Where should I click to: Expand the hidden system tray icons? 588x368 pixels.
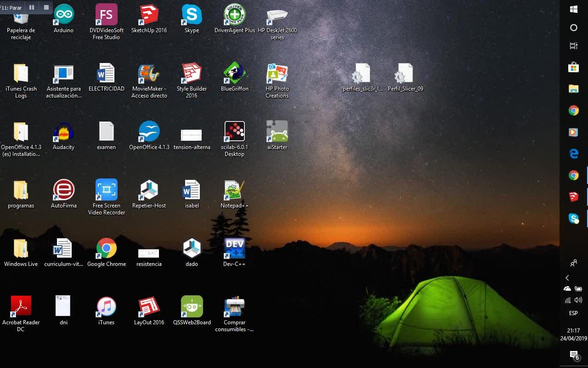[567, 278]
